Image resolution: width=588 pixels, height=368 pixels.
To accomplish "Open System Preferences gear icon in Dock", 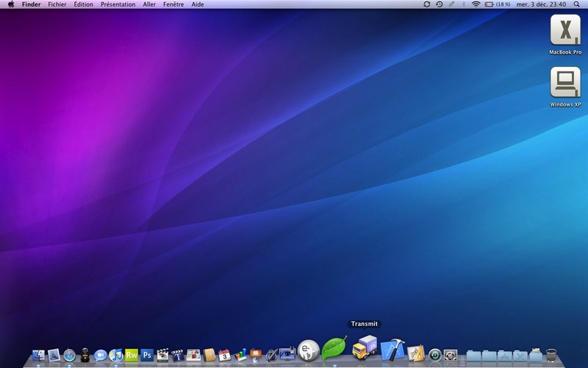I will pos(451,355).
